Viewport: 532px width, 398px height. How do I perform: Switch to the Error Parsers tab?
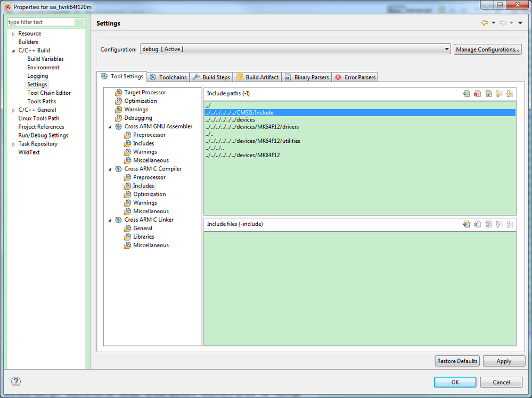pyautogui.click(x=355, y=77)
